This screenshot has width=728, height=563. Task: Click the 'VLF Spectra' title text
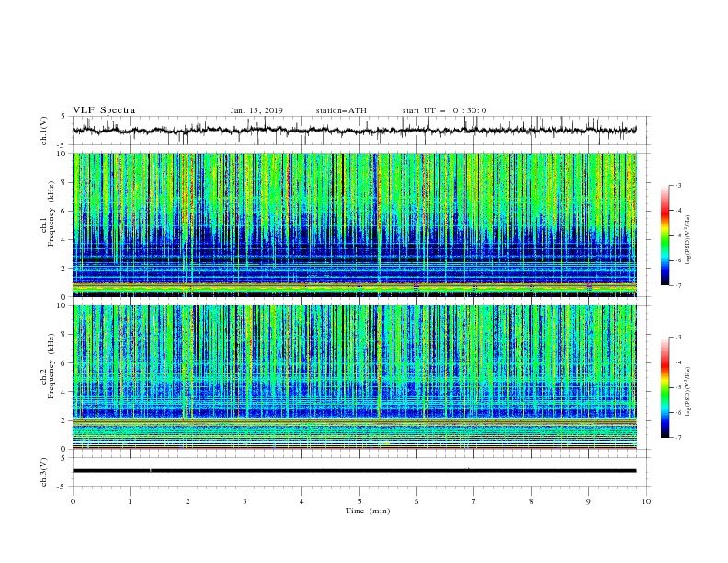(104, 110)
